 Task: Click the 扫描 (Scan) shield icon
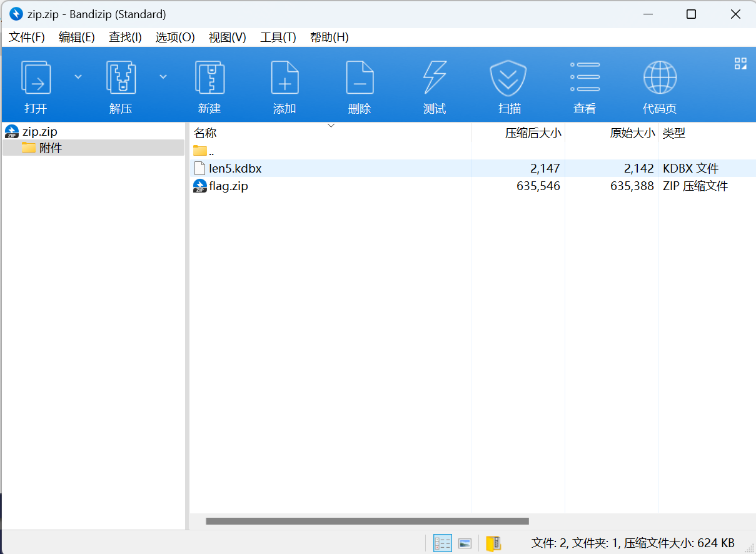508,78
